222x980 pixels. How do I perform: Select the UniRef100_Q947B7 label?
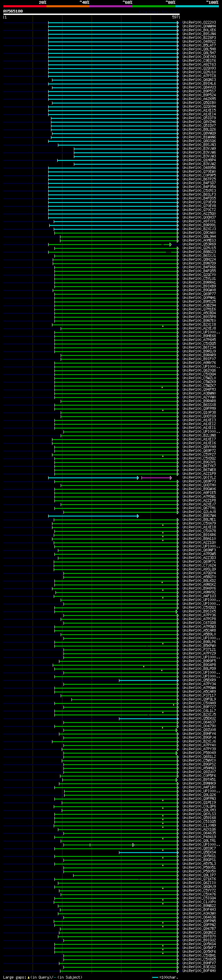coord(199,929)
